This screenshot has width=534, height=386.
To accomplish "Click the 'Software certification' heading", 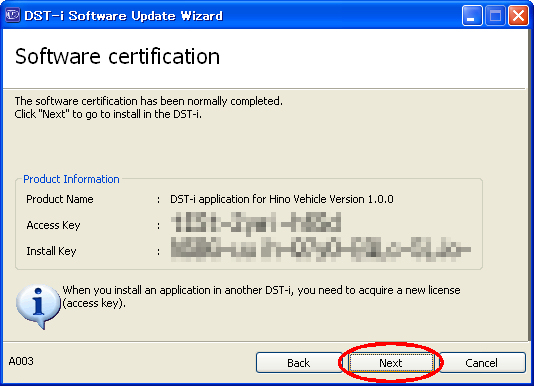I will (117, 57).
